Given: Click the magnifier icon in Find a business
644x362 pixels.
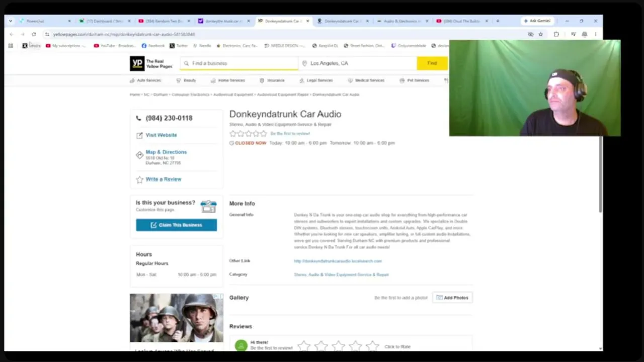Looking at the screenshot, I should 186,63.
